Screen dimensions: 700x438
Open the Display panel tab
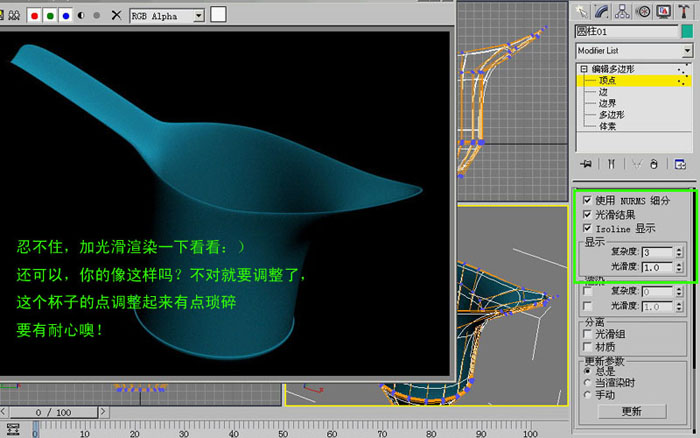pyautogui.click(x=663, y=12)
